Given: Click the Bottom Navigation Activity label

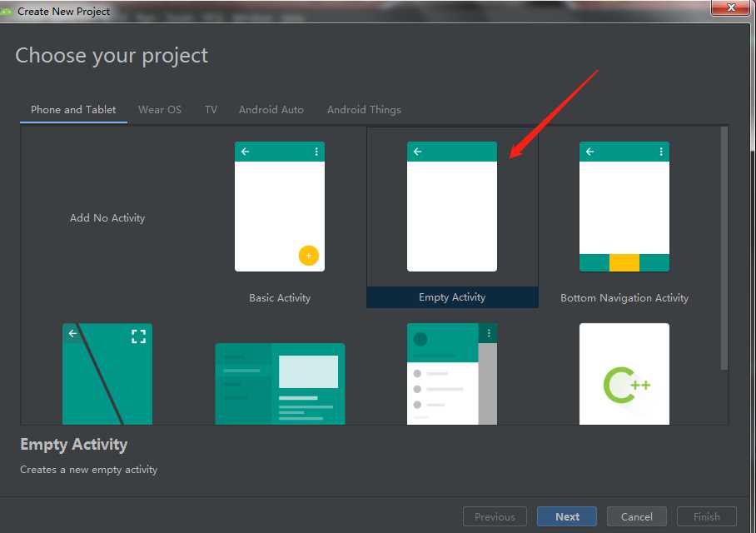Looking at the screenshot, I should pos(624,298).
